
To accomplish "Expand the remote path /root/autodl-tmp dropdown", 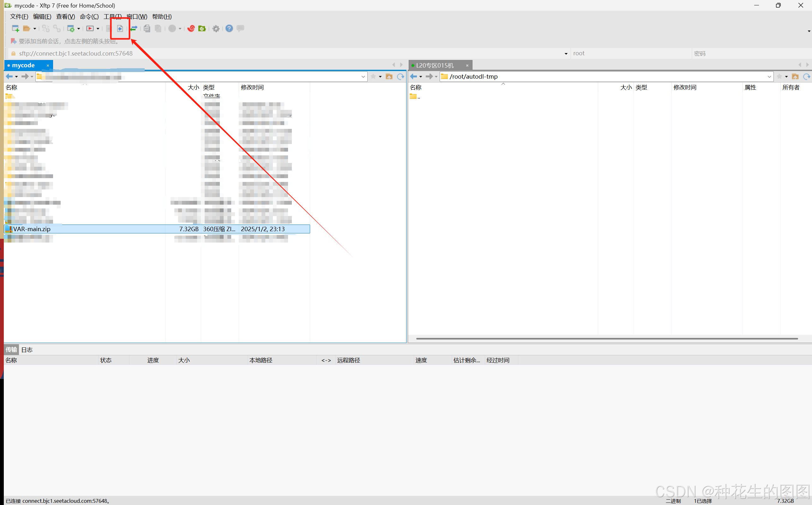I will tap(769, 77).
